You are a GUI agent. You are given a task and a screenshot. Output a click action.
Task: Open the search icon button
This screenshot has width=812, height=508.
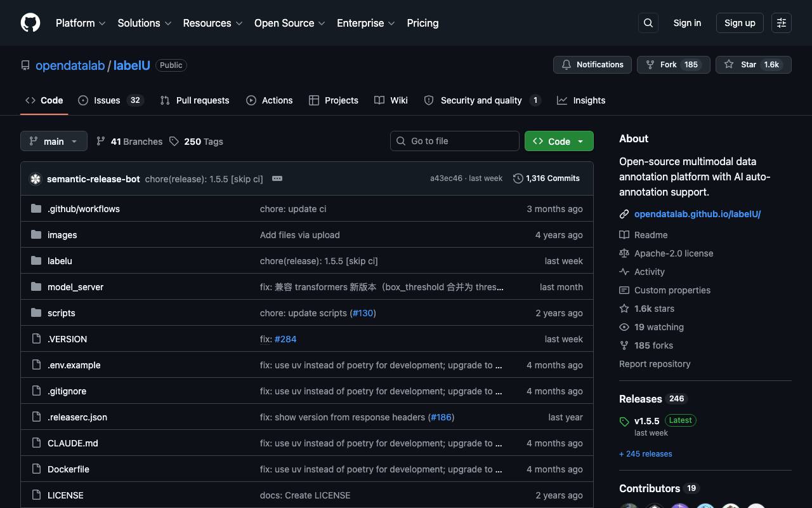point(648,23)
